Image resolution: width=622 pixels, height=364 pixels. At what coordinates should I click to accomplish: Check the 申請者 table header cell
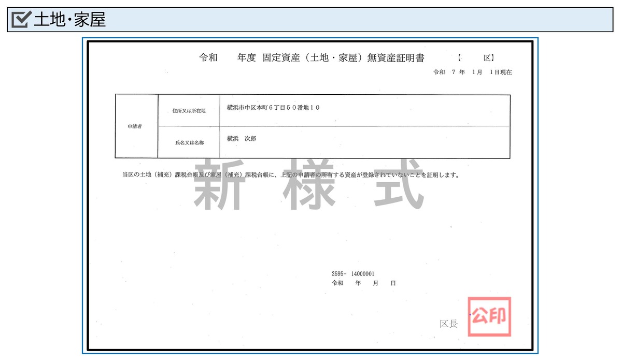[136, 126]
